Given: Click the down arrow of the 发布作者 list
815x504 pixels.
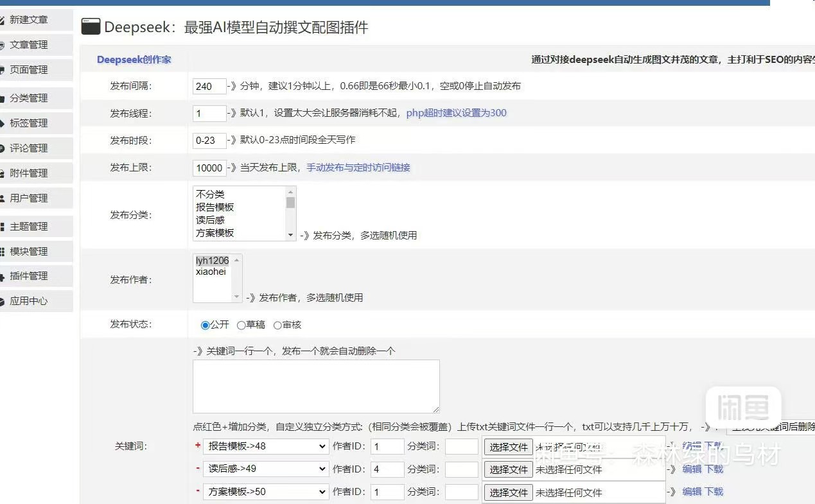Looking at the screenshot, I should 237,297.
